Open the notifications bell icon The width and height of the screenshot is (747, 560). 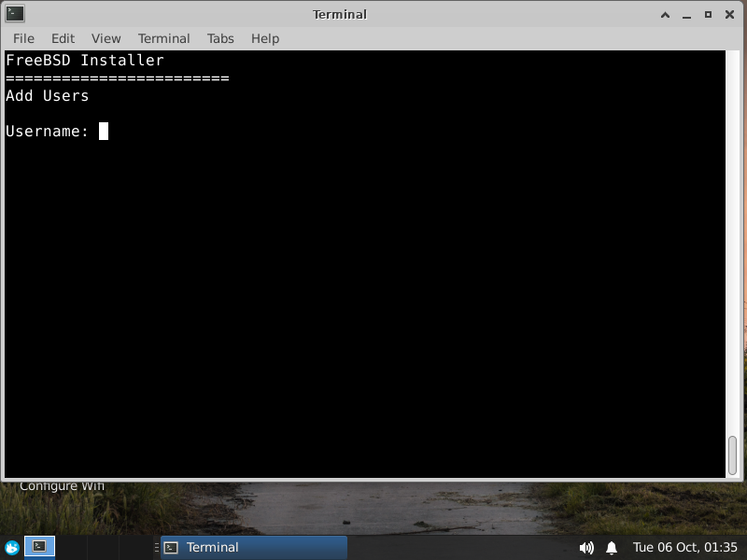tap(612, 548)
